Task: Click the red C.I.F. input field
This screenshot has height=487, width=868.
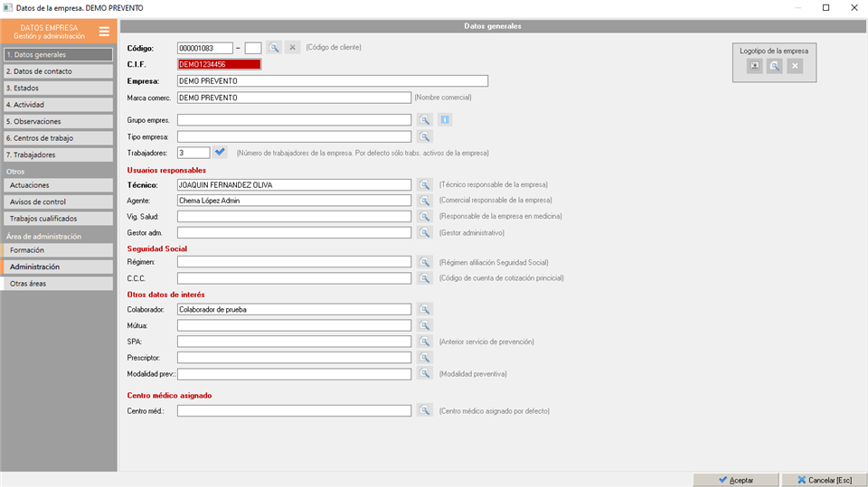Action: 219,64
